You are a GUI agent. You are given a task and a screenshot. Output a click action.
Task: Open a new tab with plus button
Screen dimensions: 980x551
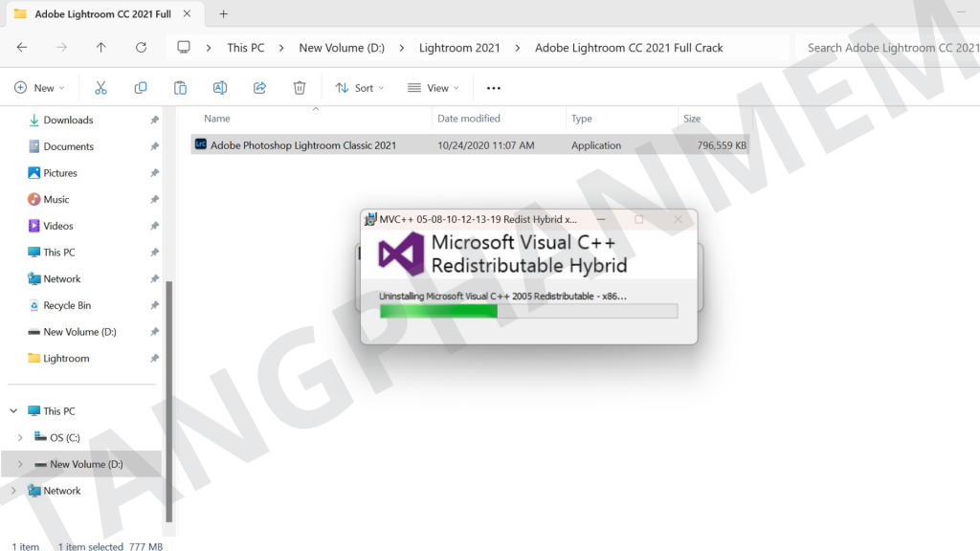[x=223, y=14]
